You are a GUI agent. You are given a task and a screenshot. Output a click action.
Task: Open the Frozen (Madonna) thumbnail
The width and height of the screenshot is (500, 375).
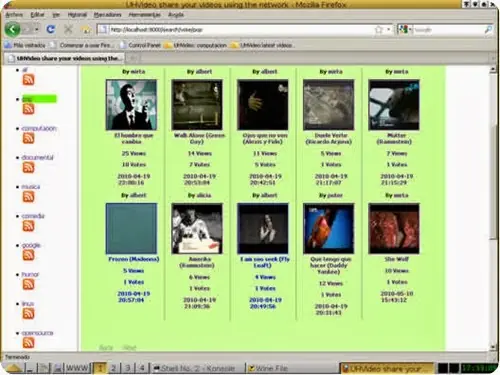(131, 229)
